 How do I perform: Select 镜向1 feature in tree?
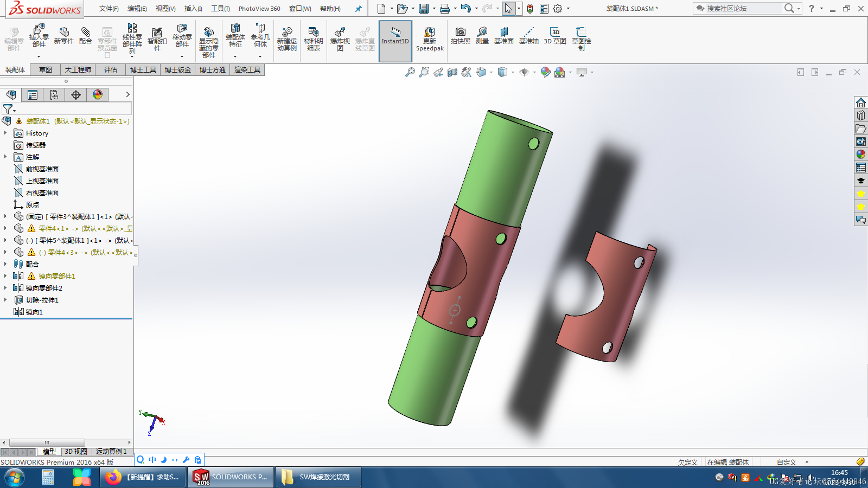tap(34, 312)
